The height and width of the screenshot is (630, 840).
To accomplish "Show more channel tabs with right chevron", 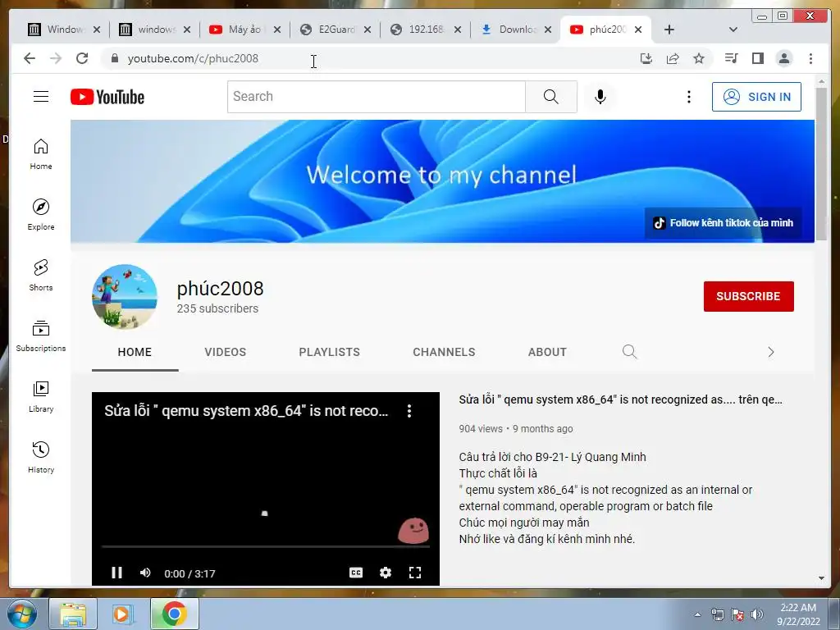I will 771,352.
